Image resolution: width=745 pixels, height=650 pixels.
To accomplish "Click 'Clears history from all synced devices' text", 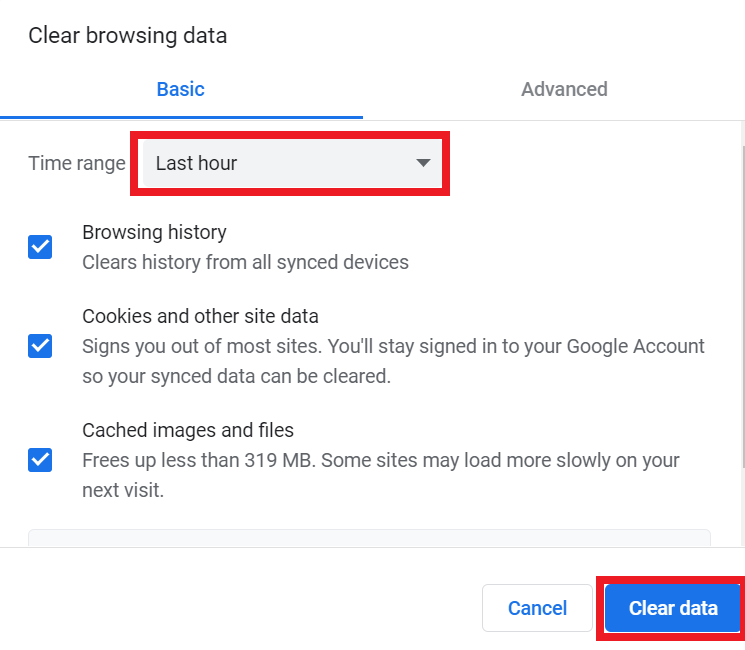I will point(245,262).
